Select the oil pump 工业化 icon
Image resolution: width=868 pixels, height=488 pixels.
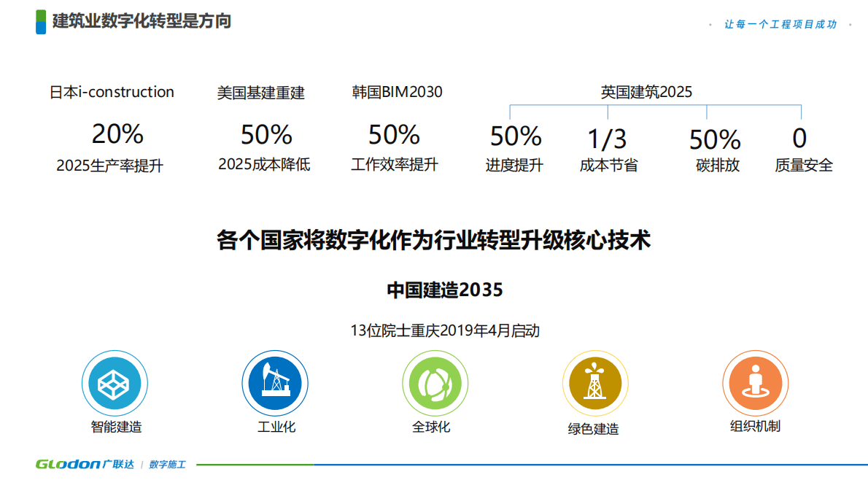(x=275, y=384)
